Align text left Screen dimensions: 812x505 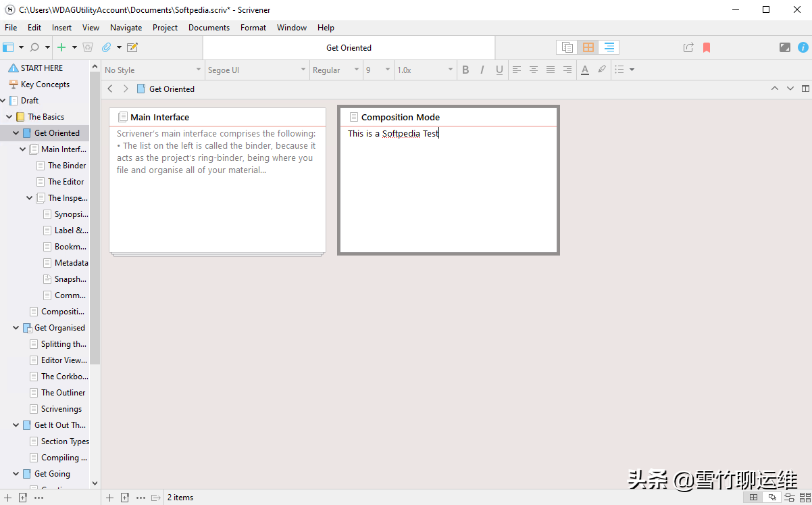click(517, 70)
